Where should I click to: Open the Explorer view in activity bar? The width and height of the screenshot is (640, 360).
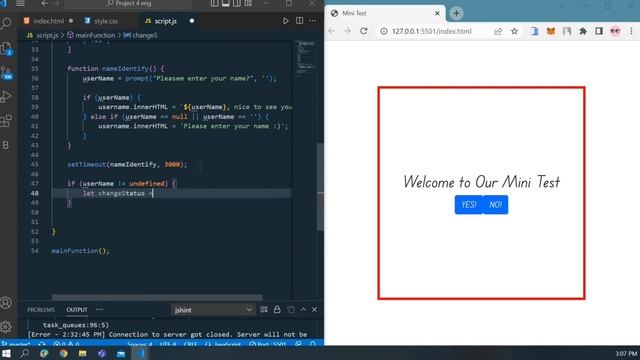(6, 49)
